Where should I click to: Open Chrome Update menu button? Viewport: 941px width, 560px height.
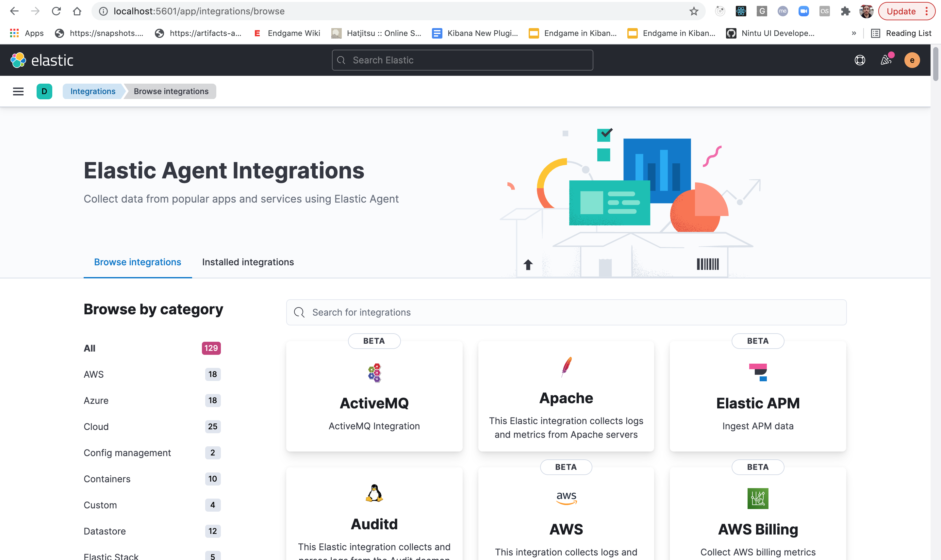click(x=906, y=11)
